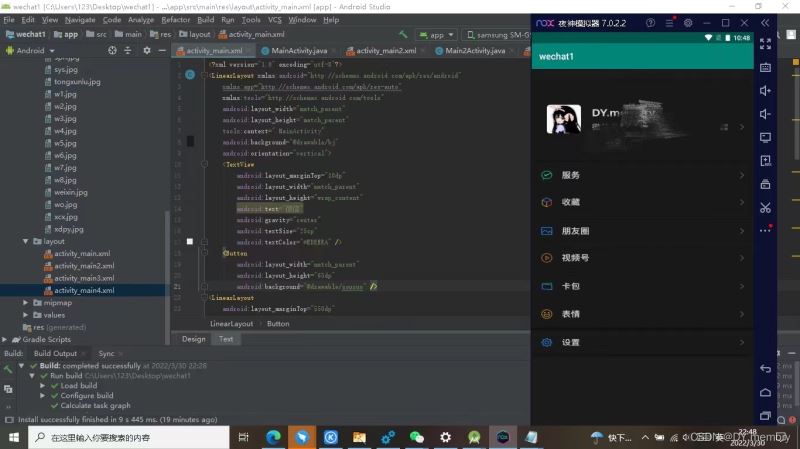Open the 设置 row in wechat1

[642, 342]
